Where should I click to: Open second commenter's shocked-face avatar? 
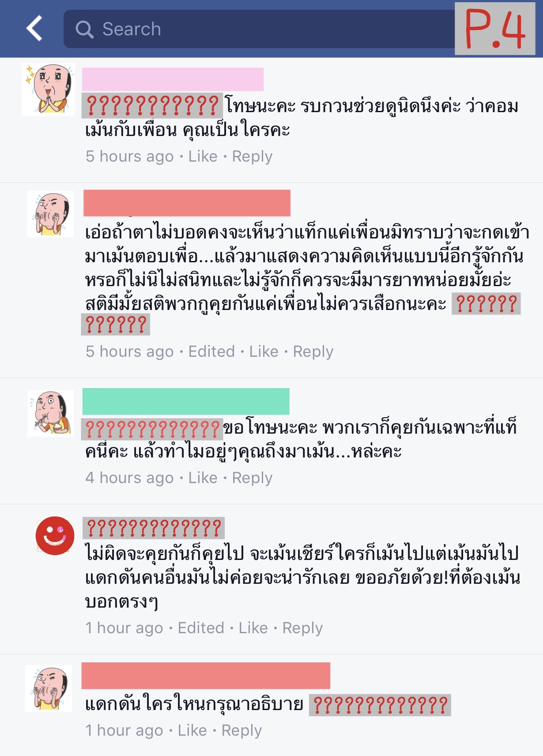[x=50, y=214]
